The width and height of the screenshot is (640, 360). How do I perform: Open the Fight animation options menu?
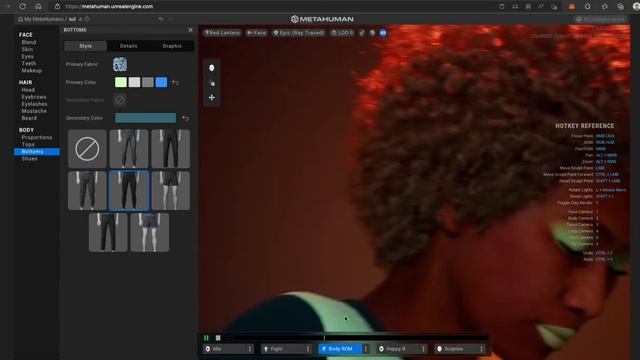pos(308,349)
